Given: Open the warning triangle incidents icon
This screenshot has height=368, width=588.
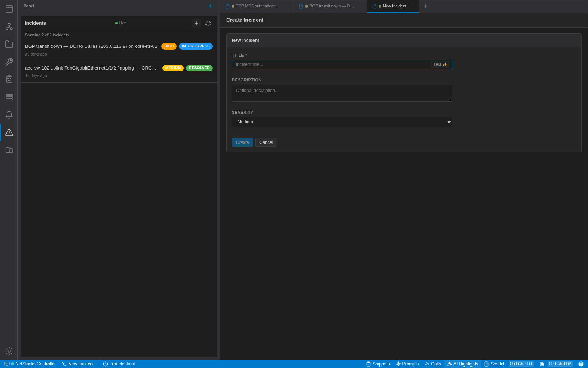Looking at the screenshot, I should click(9, 132).
